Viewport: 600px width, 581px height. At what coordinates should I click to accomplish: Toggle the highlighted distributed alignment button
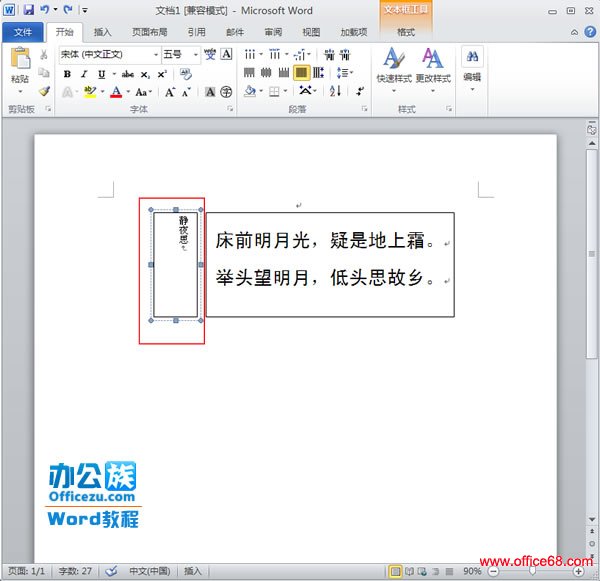click(301, 73)
